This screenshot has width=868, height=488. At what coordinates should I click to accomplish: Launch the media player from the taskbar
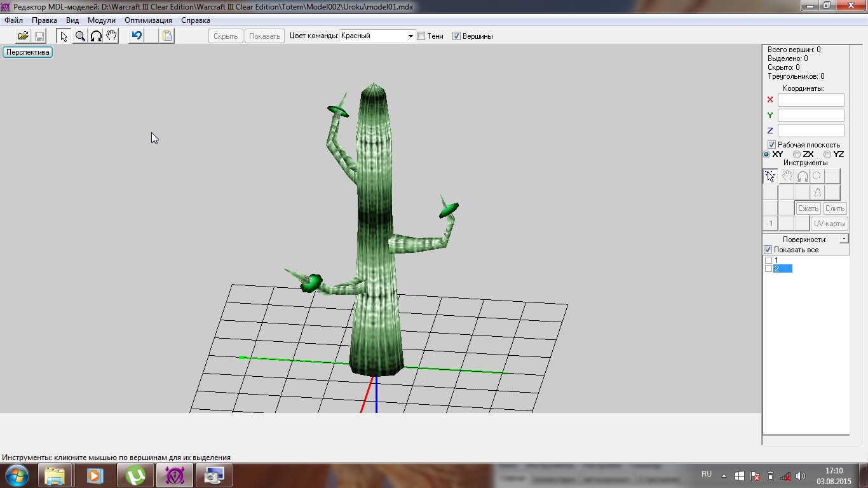point(95,475)
